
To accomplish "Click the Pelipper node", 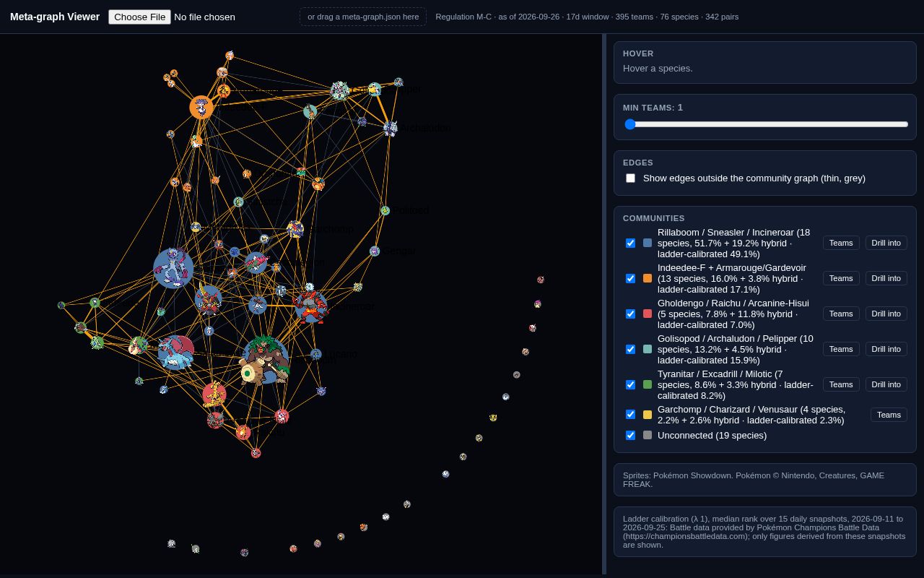I will tap(374, 90).
